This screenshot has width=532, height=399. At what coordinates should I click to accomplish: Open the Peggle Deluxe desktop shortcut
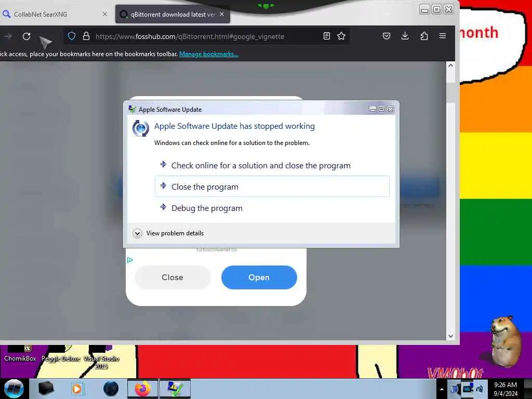coord(61,354)
